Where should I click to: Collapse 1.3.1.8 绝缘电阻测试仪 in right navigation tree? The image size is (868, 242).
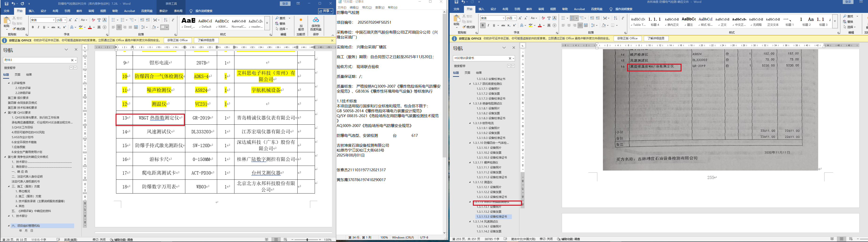(x=470, y=104)
